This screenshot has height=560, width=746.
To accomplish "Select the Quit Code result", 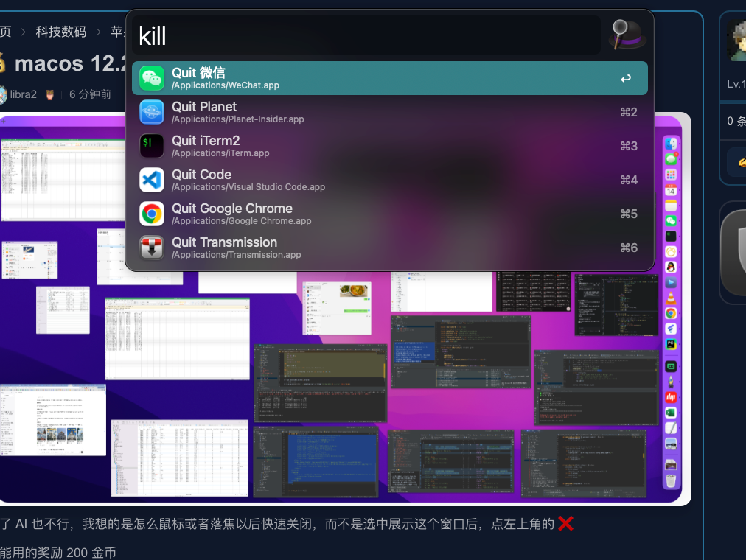I will point(390,180).
